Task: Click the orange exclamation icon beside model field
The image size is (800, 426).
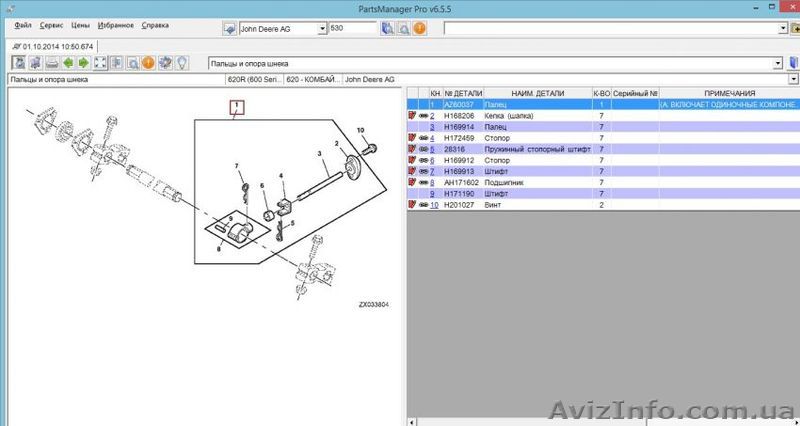Action: coord(419,29)
